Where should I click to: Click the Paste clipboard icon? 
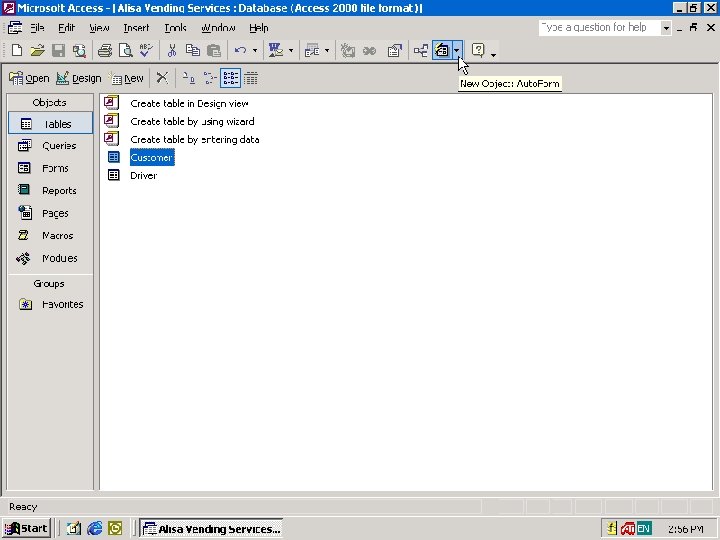pos(214,50)
